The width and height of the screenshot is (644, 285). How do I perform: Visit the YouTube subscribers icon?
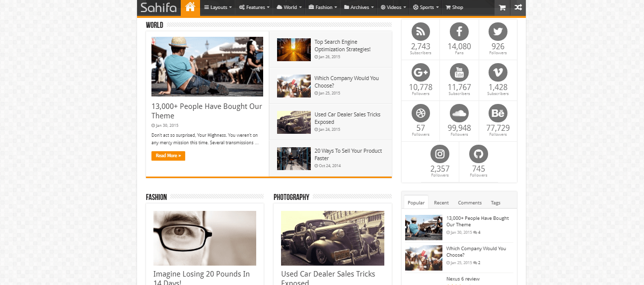pyautogui.click(x=459, y=73)
